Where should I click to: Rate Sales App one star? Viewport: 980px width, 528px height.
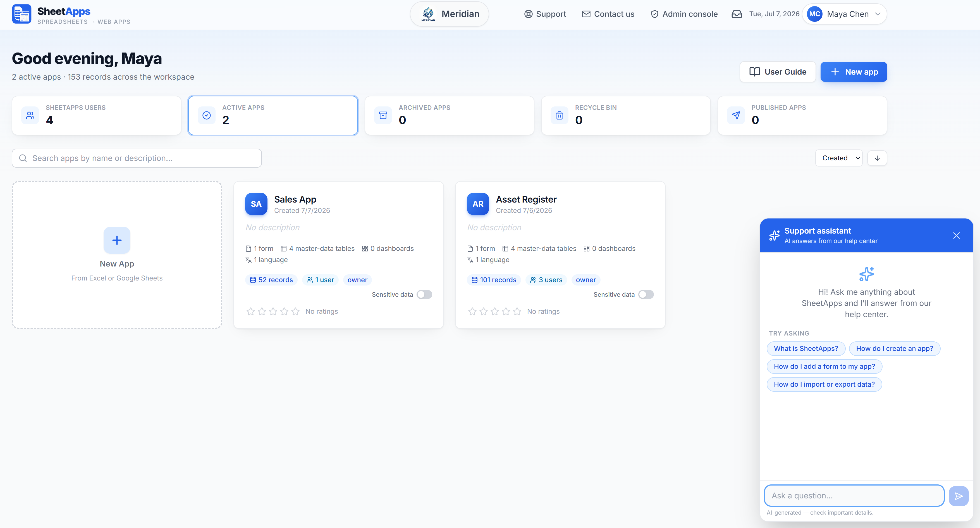coord(250,311)
